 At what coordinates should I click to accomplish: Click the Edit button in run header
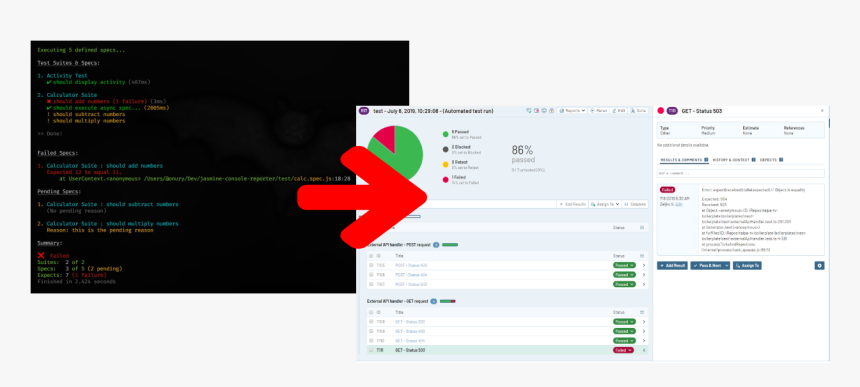[x=618, y=111]
